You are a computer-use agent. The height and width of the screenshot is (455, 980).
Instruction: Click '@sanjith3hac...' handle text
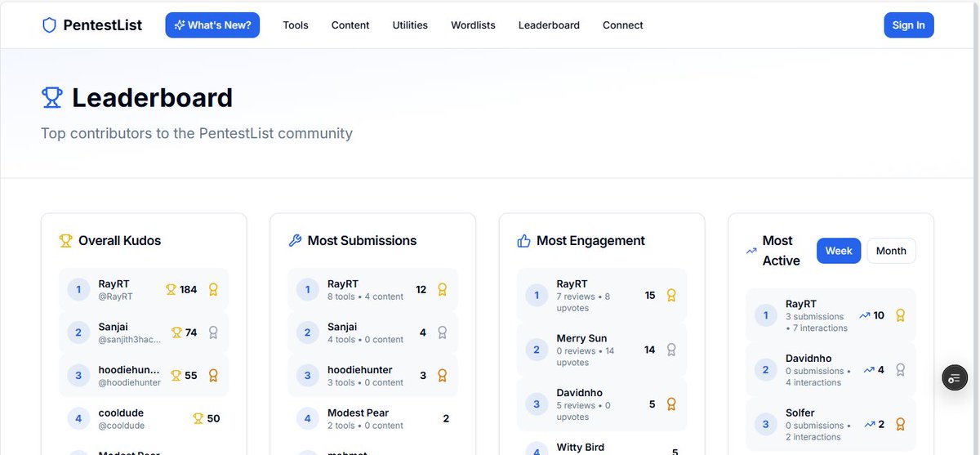pyautogui.click(x=130, y=339)
